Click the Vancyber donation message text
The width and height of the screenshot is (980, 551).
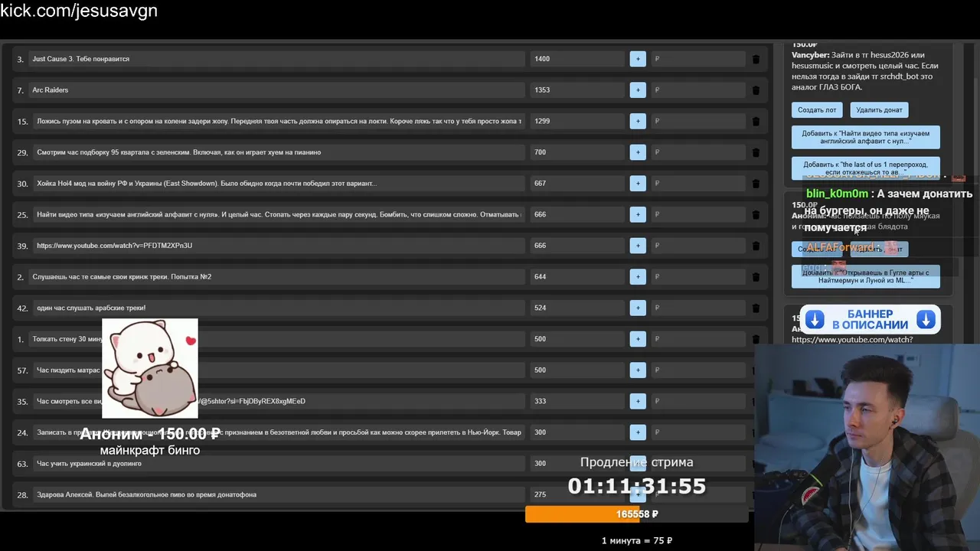[x=865, y=71]
